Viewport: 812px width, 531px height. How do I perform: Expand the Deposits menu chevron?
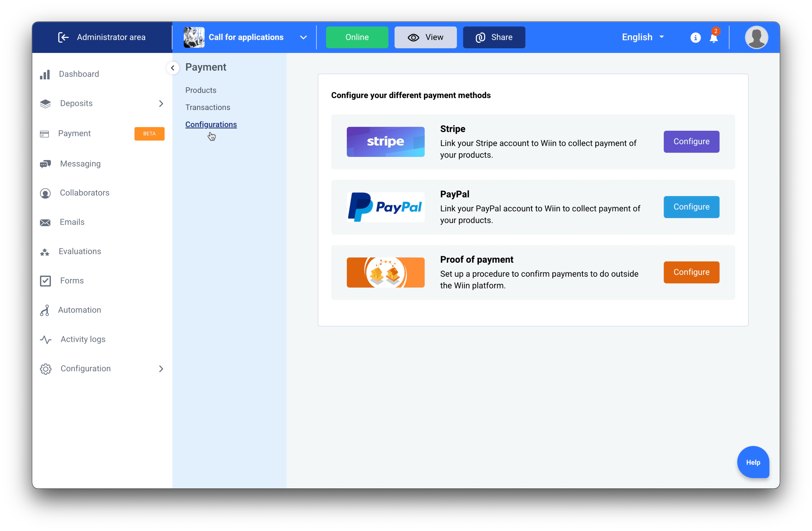coord(161,104)
